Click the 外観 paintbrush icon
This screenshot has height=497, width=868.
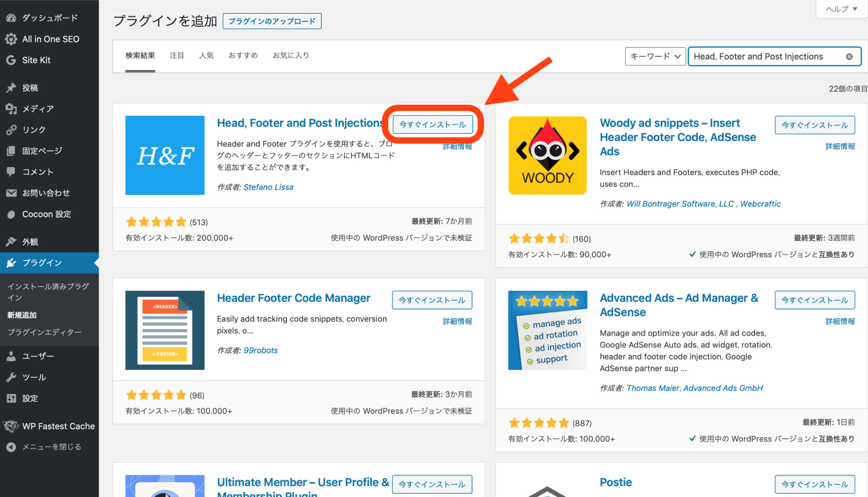click(11, 242)
